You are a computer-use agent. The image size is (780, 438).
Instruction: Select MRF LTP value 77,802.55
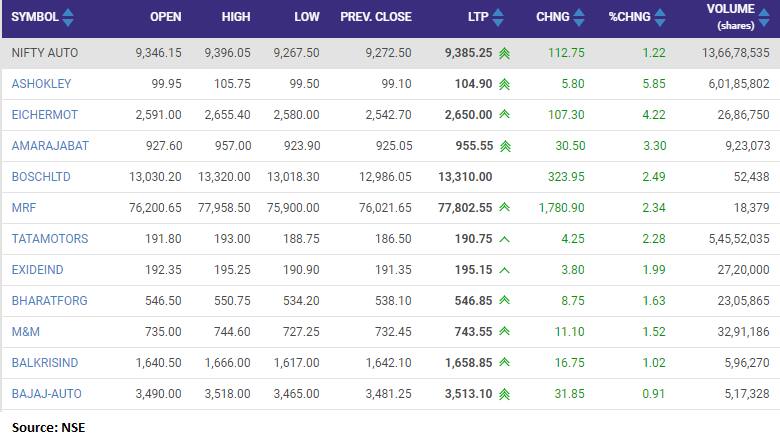point(465,208)
